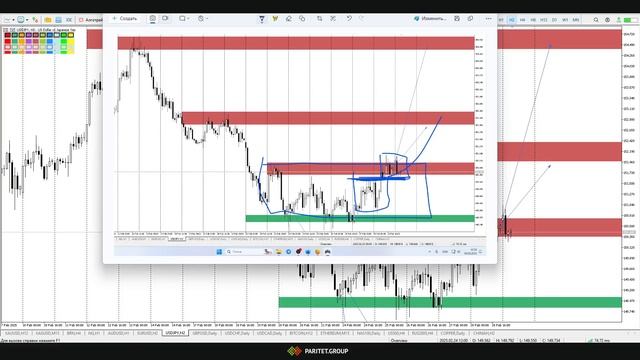Click the Изменить edit button

[430, 19]
